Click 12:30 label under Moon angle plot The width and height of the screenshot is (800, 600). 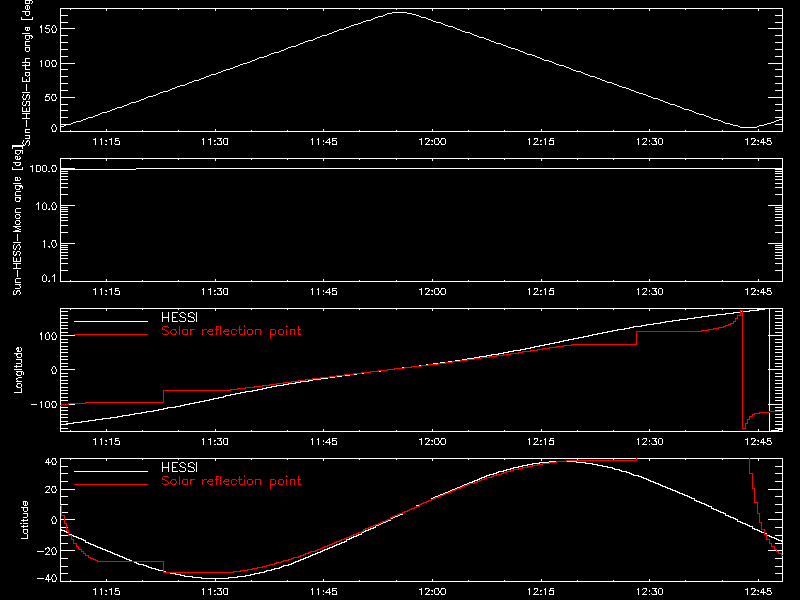click(x=649, y=292)
